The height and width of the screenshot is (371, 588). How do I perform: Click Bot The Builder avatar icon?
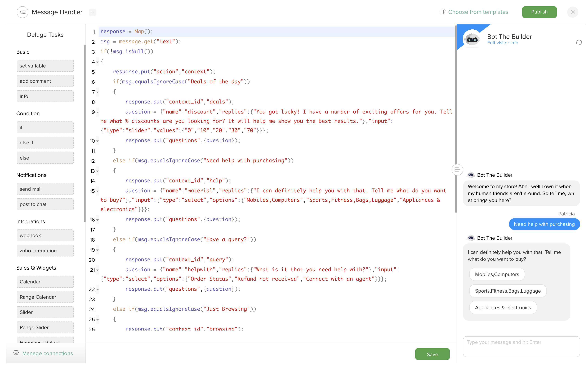tap(472, 39)
